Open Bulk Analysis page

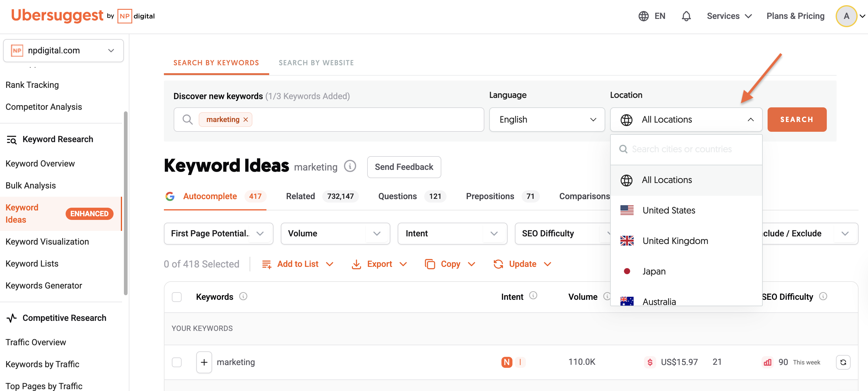pos(31,185)
